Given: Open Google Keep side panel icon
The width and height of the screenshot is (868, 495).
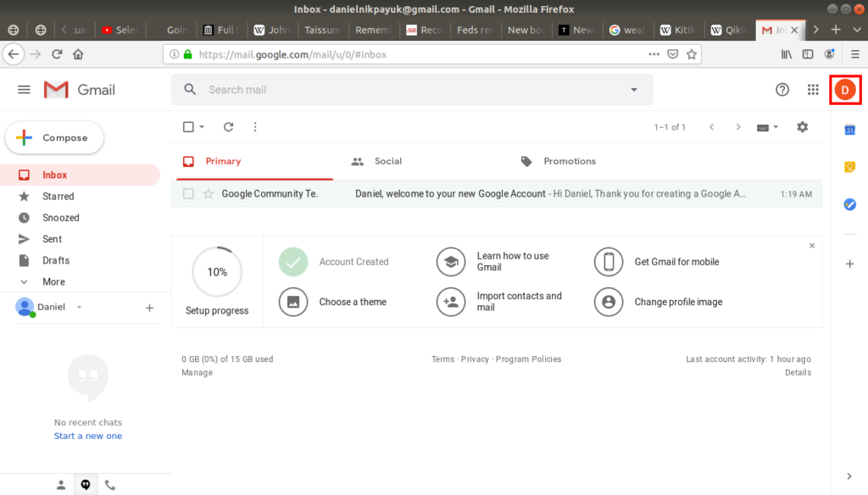Looking at the screenshot, I should pyautogui.click(x=849, y=167).
